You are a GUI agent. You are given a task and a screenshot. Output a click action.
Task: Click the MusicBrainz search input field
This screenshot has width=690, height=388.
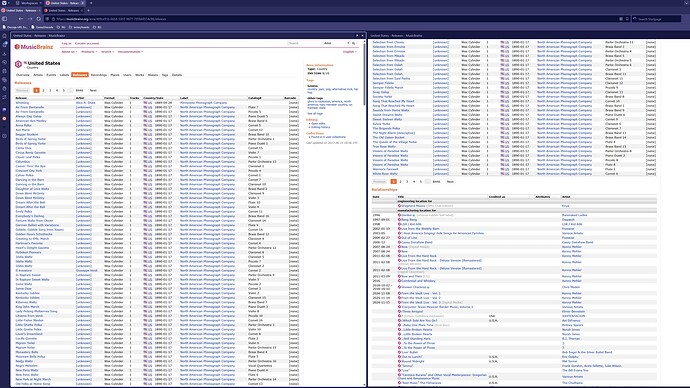(x=305, y=43)
